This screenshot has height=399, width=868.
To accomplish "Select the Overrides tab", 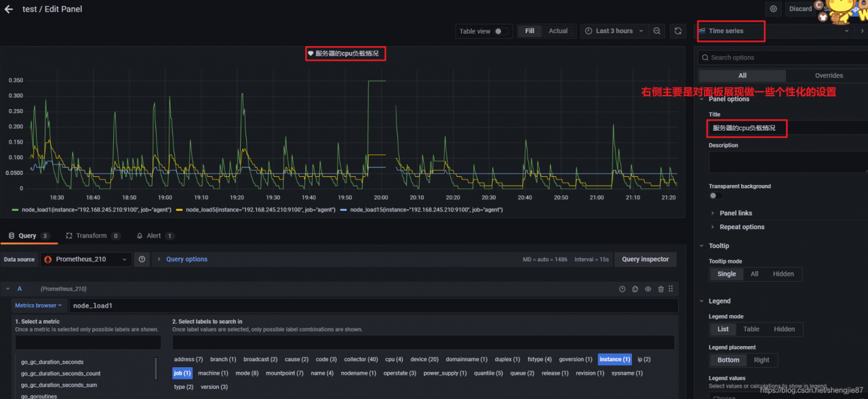I will (829, 76).
